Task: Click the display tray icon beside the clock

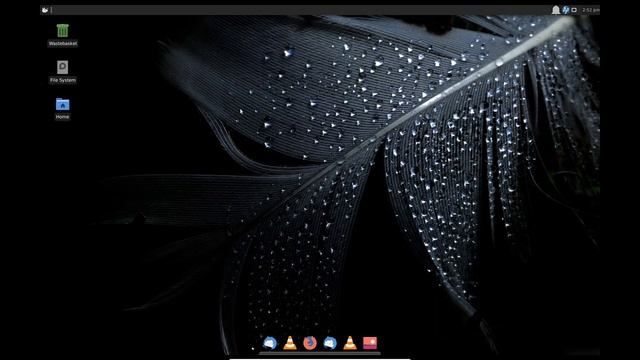Action: tap(574, 10)
